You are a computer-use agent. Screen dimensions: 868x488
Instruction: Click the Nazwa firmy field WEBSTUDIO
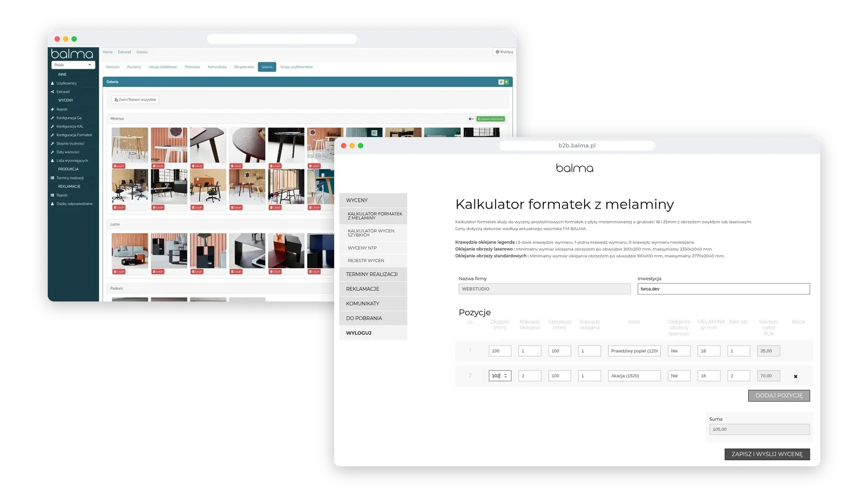[x=545, y=289]
